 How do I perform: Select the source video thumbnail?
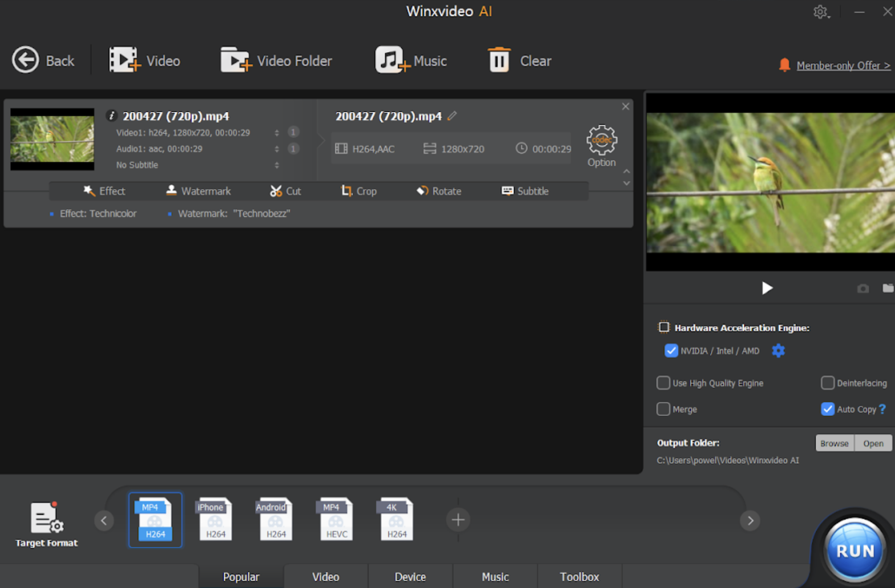click(52, 139)
